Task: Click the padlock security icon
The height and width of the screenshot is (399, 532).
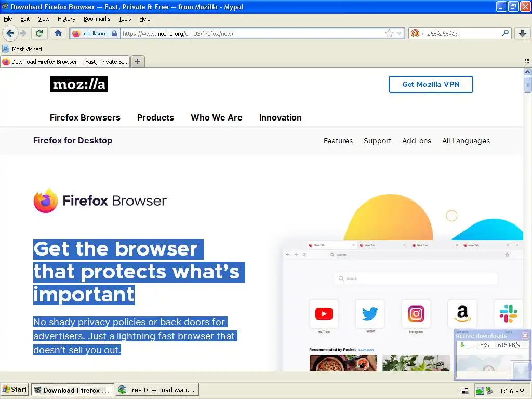Action: click(x=114, y=34)
